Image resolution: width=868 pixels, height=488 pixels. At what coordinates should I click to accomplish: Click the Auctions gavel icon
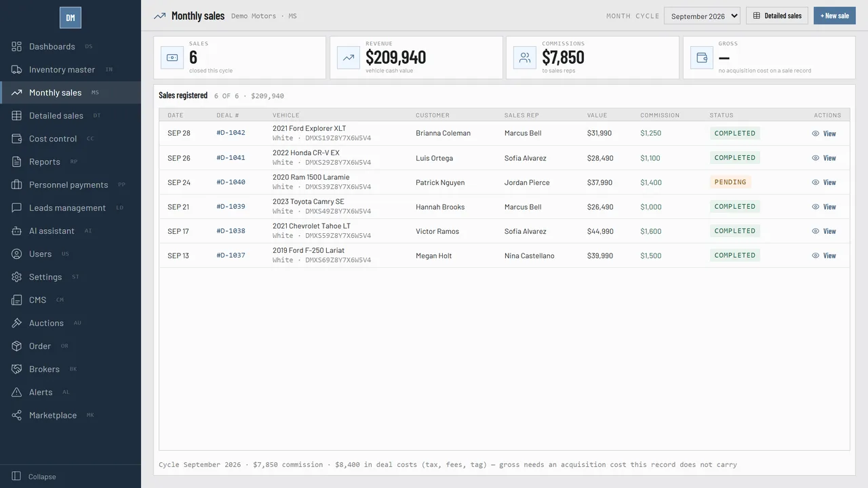coord(16,323)
